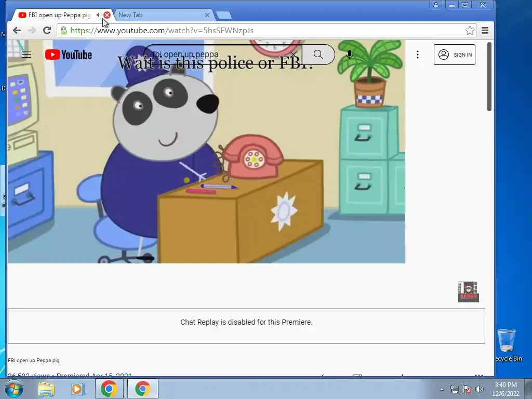Click the browser vertical scrollbar thumb

489,76
